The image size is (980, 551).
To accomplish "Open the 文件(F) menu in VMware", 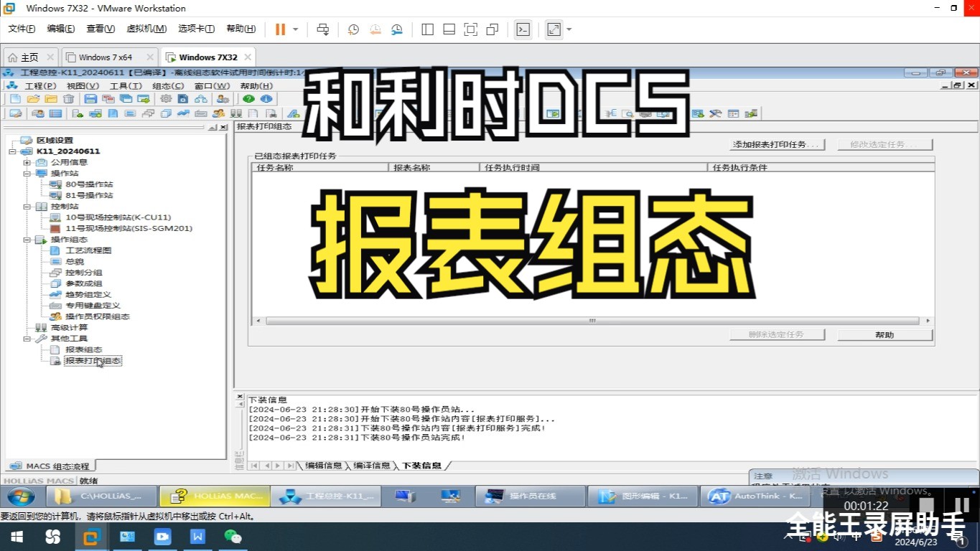I will point(22,29).
